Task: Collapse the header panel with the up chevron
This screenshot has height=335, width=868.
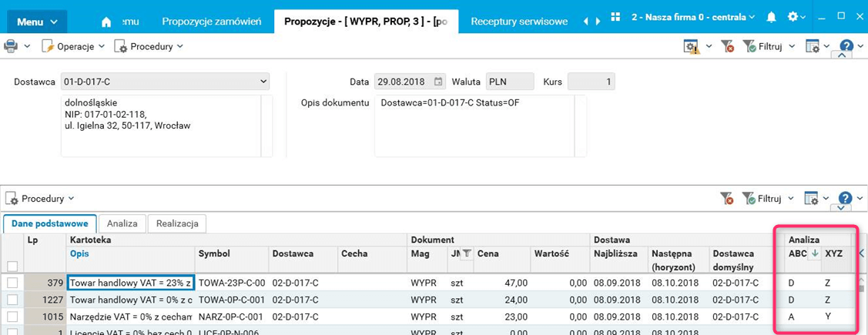Action: 841,55
